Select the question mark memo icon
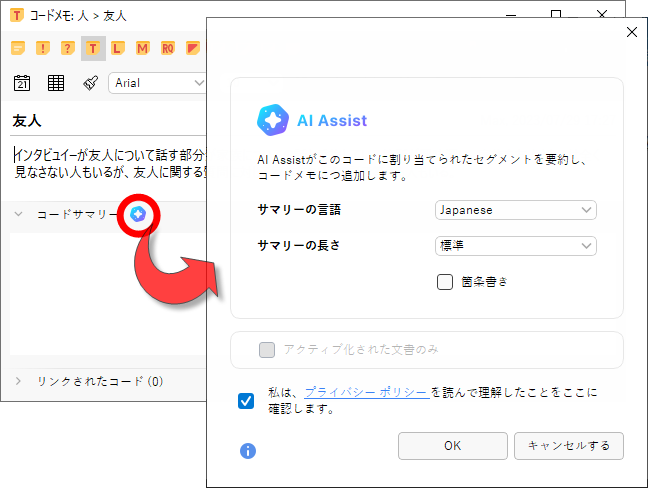Screen dimensions: 648x488 [68, 48]
